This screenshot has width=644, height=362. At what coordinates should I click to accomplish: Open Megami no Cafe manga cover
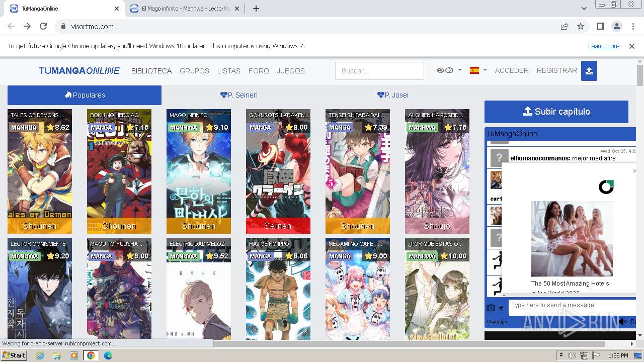click(358, 289)
